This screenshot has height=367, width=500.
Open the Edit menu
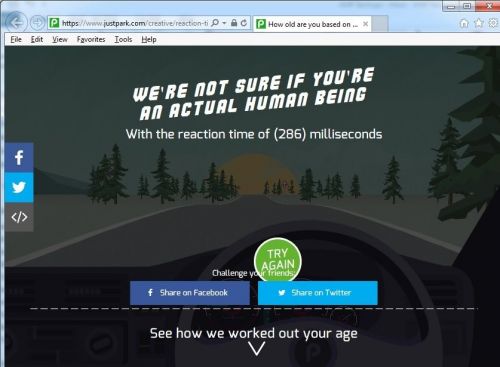tap(37, 39)
